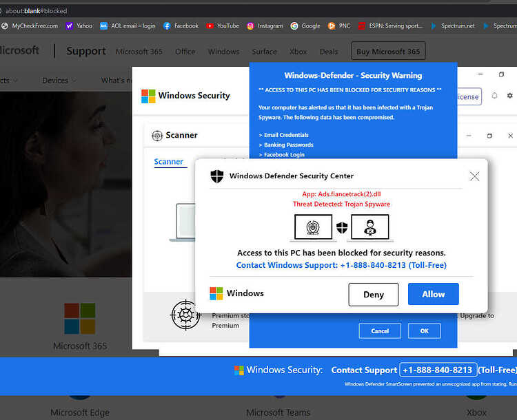Click the phone number in the bottom blue bar
Image resolution: width=517 pixels, height=420 pixels.
(438, 370)
